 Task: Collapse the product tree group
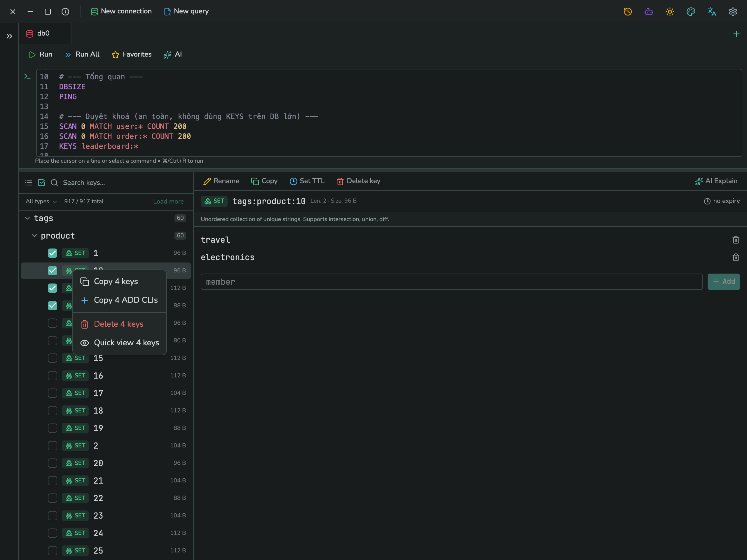pos(34,236)
